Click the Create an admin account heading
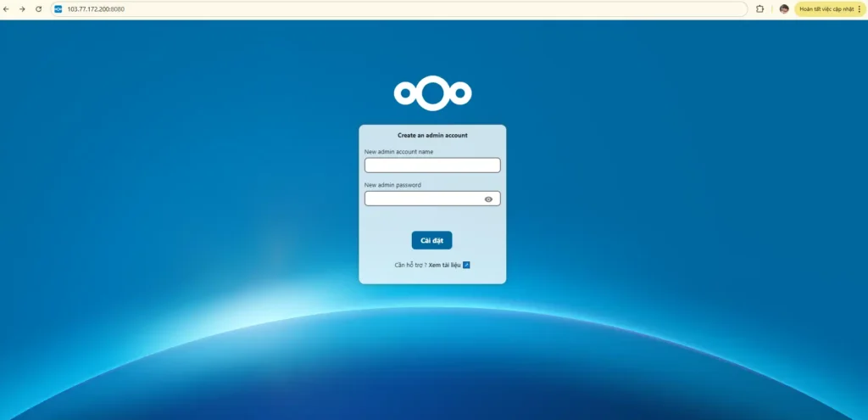The image size is (868, 420). 432,135
